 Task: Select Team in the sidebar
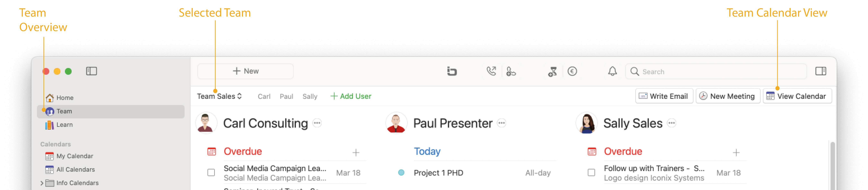(x=110, y=111)
